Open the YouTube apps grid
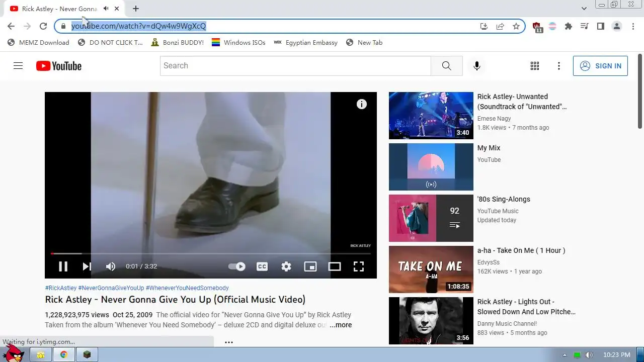The height and width of the screenshot is (362, 644). (535, 66)
